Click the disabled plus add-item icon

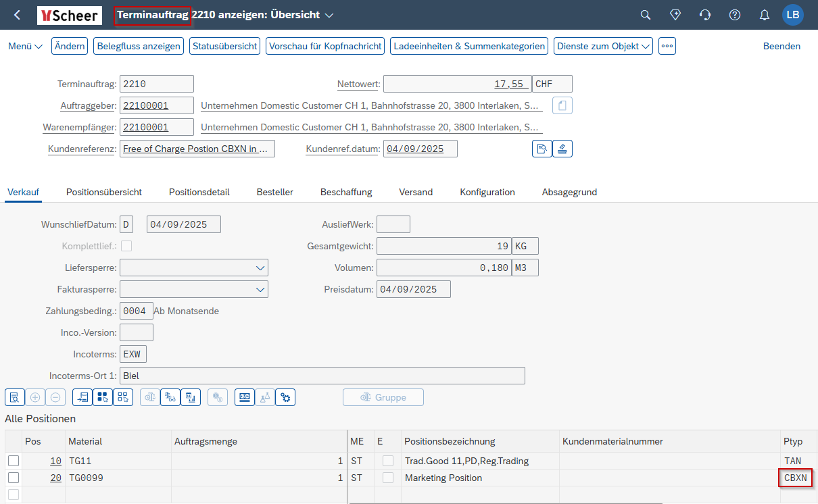[x=35, y=397]
